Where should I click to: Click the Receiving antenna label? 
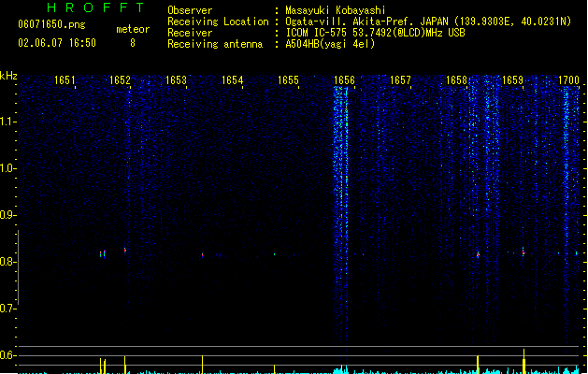pos(215,44)
